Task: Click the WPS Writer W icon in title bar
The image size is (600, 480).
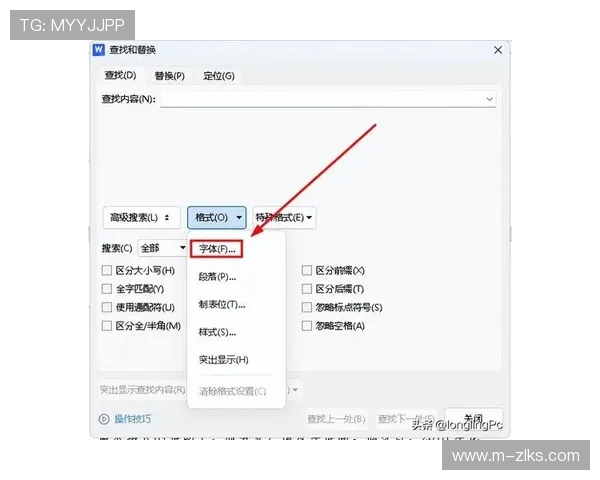Action: pyautogui.click(x=99, y=49)
